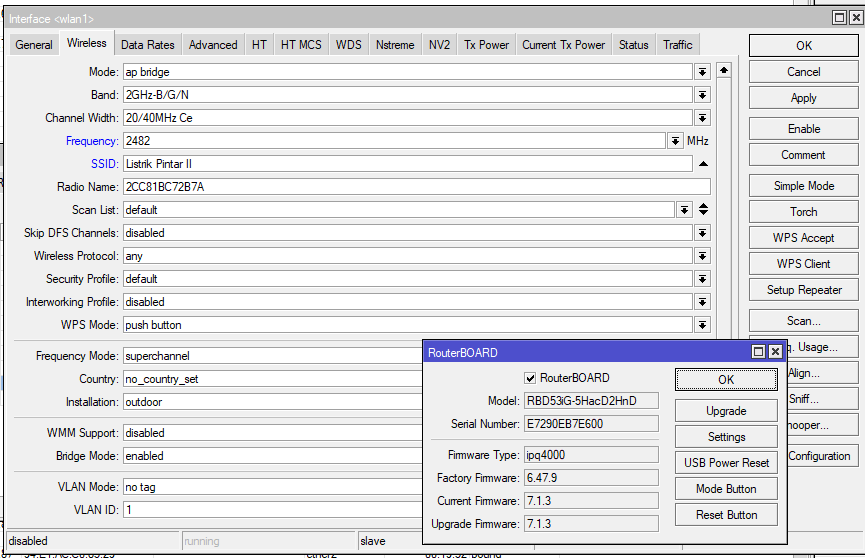Screen dimensions: 865x558
Task: Click the Reset Button option
Action: [726, 514]
